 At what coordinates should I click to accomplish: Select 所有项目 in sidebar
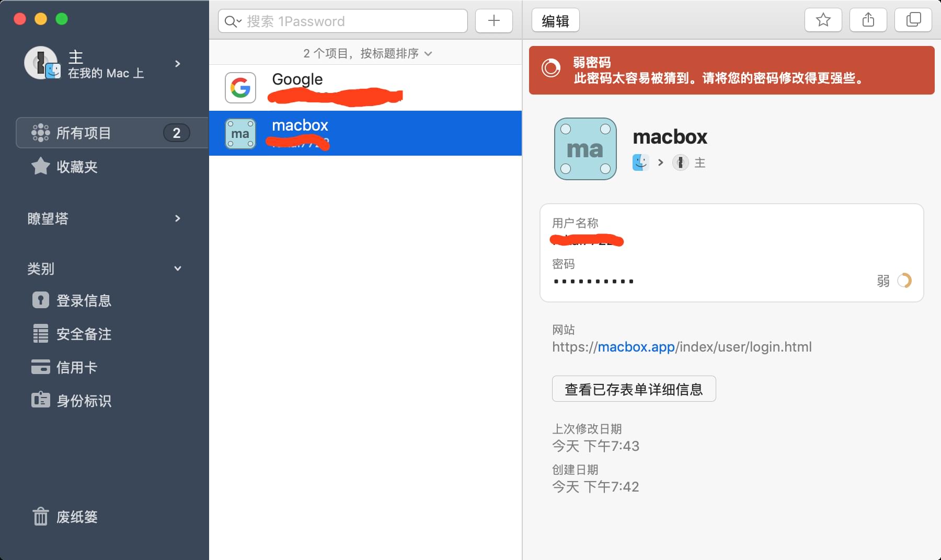[x=112, y=133]
